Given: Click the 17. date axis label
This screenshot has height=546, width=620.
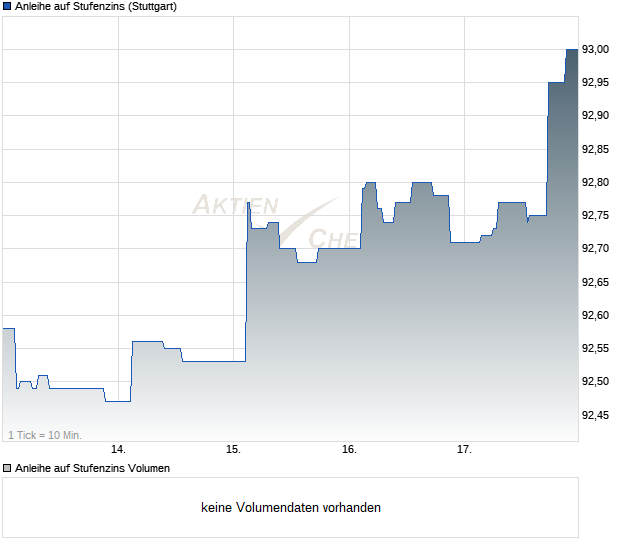Looking at the screenshot, I should point(464,450).
